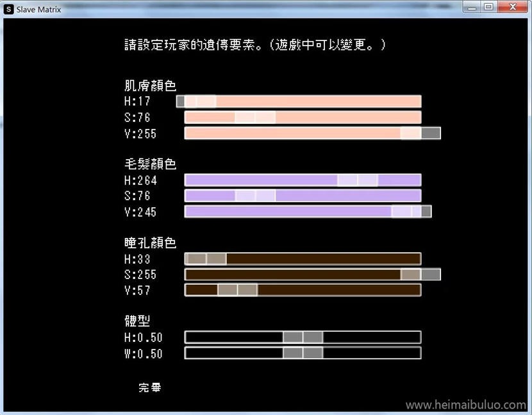Adjust the pupil color hue slider H:33
This screenshot has height=415, width=532.
[x=301, y=258]
